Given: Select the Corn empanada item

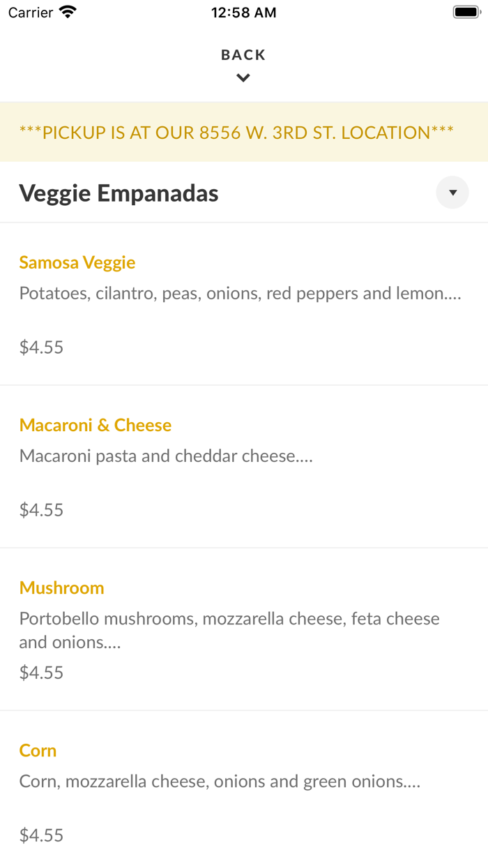Looking at the screenshot, I should click(x=38, y=751).
